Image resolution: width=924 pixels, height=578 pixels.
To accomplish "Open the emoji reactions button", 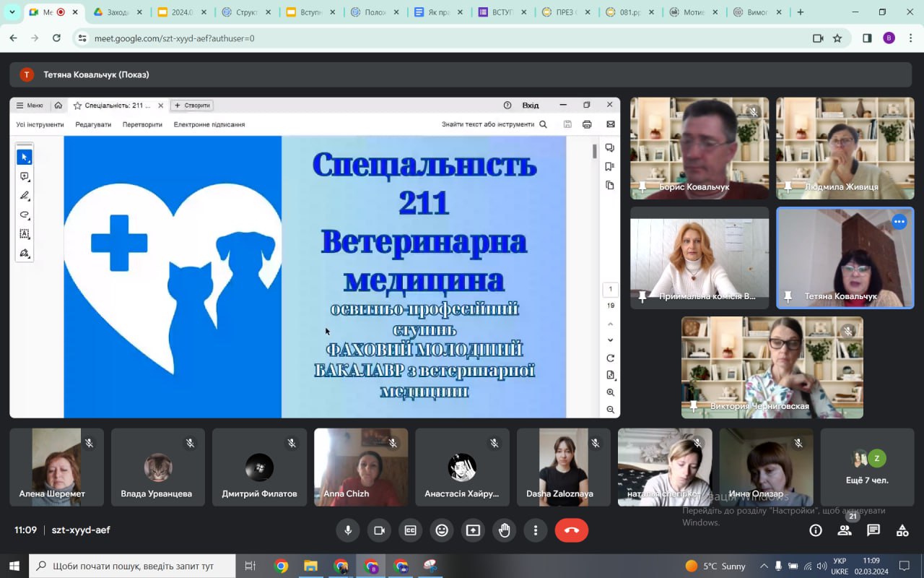I will click(x=442, y=530).
